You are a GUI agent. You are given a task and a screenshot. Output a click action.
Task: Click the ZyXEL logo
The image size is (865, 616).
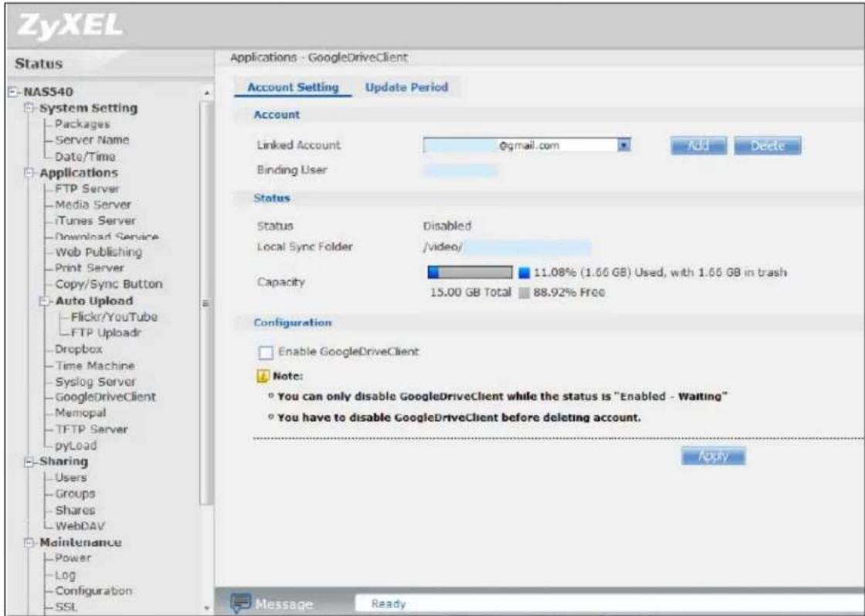[x=69, y=26]
